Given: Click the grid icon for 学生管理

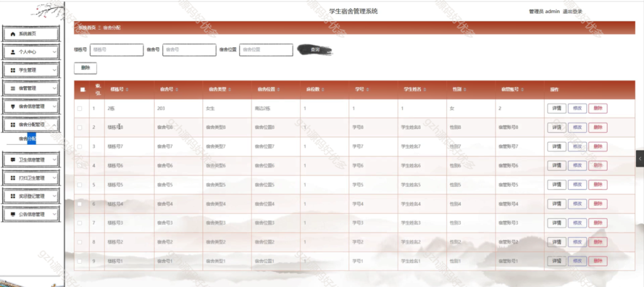Looking at the screenshot, I should click(13, 70).
